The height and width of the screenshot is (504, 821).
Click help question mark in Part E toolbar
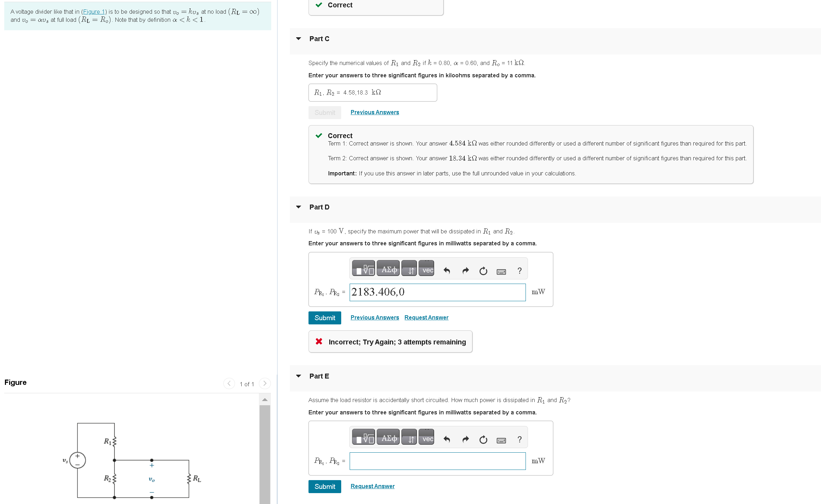click(520, 439)
